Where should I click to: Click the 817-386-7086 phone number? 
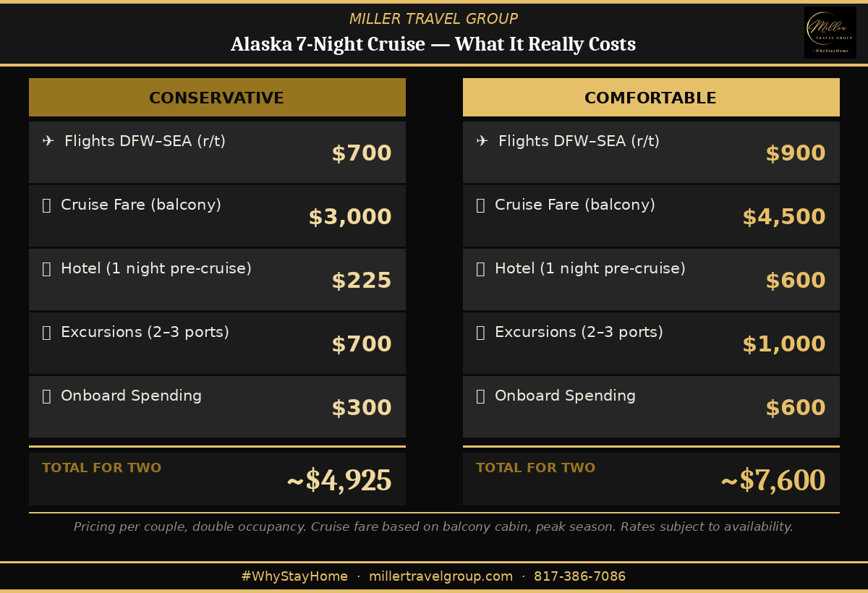579,576
